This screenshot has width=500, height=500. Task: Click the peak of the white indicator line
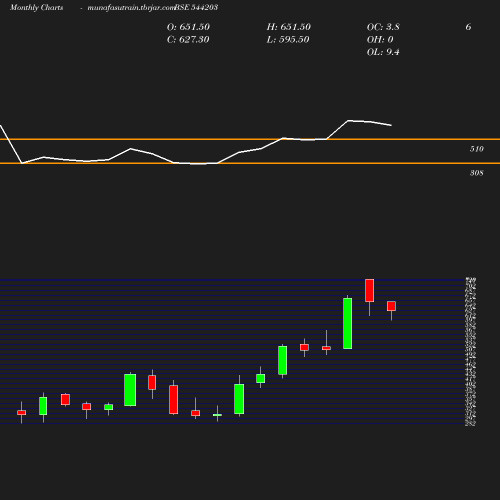349,120
